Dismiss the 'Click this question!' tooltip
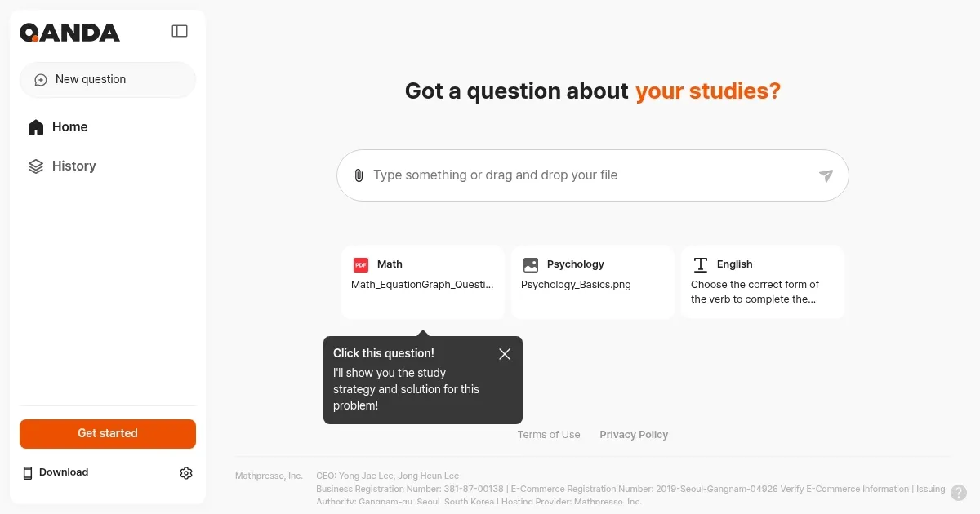980x514 pixels. click(x=504, y=353)
